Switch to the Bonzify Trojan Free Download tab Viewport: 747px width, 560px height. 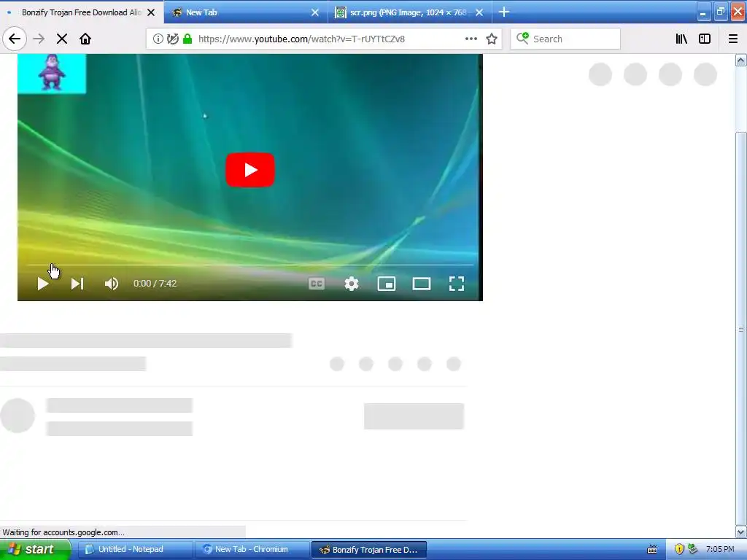[82, 12]
